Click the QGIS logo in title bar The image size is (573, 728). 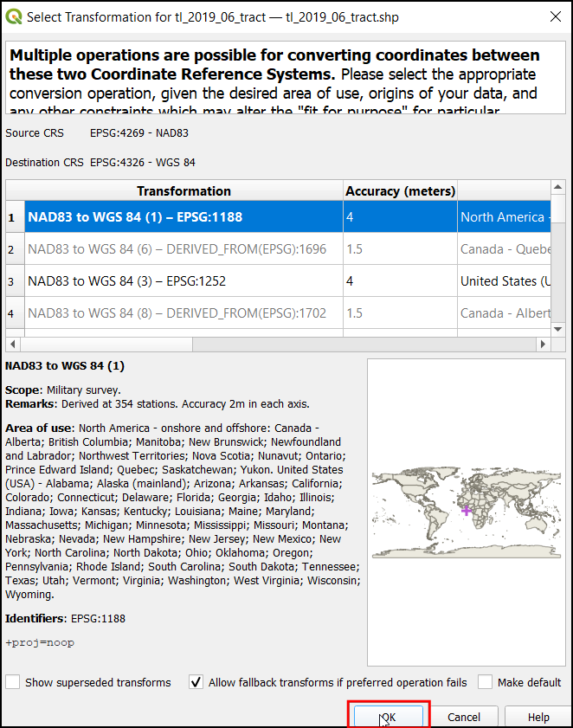click(x=15, y=16)
